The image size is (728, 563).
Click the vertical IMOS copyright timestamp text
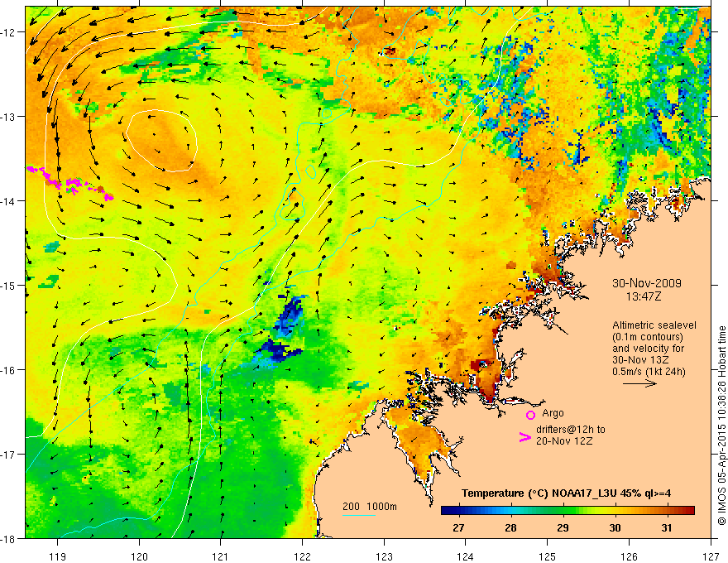pyautogui.click(x=721, y=426)
